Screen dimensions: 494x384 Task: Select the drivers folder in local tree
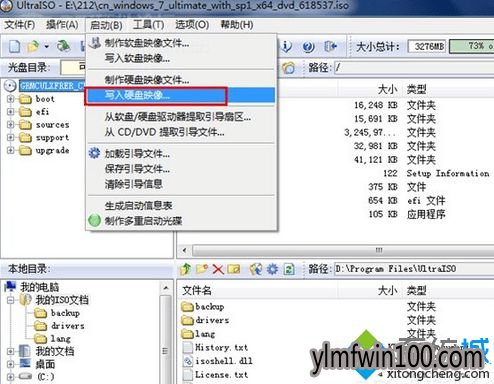(x=59, y=326)
